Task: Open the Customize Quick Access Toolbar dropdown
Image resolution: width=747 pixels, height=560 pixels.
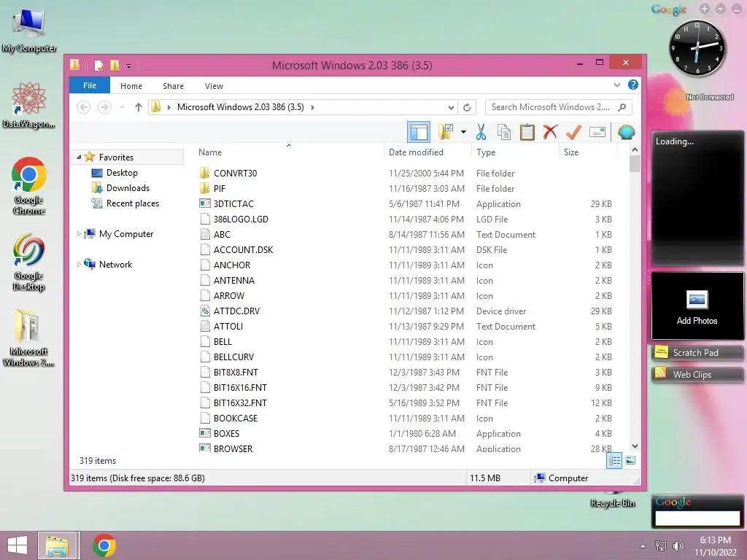Action: coord(128,66)
